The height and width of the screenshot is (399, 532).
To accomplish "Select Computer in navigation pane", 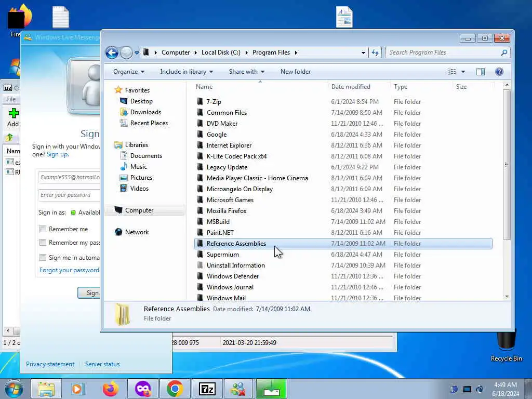I will tap(145, 210).
